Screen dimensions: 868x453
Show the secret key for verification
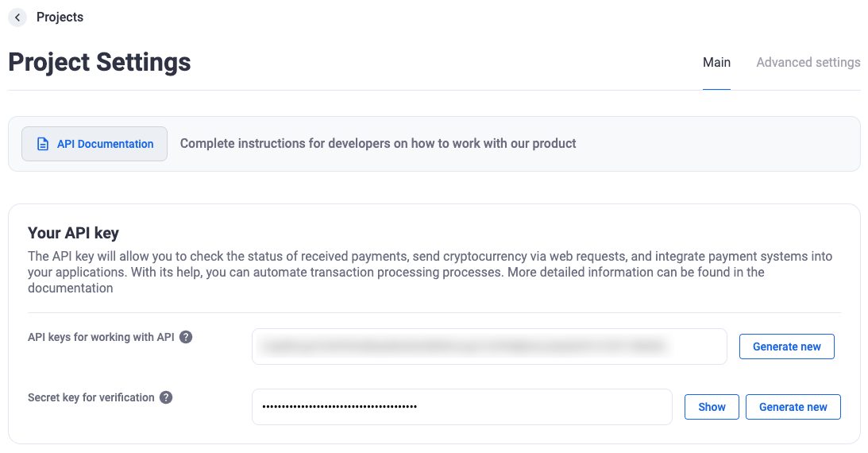(x=712, y=407)
